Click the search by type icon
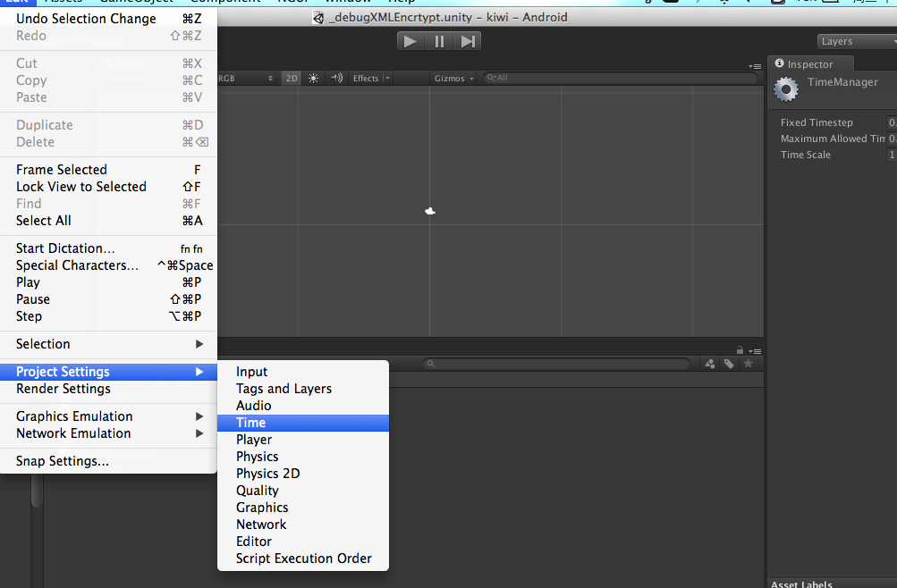Screen dimensions: 897x588 tap(710, 364)
